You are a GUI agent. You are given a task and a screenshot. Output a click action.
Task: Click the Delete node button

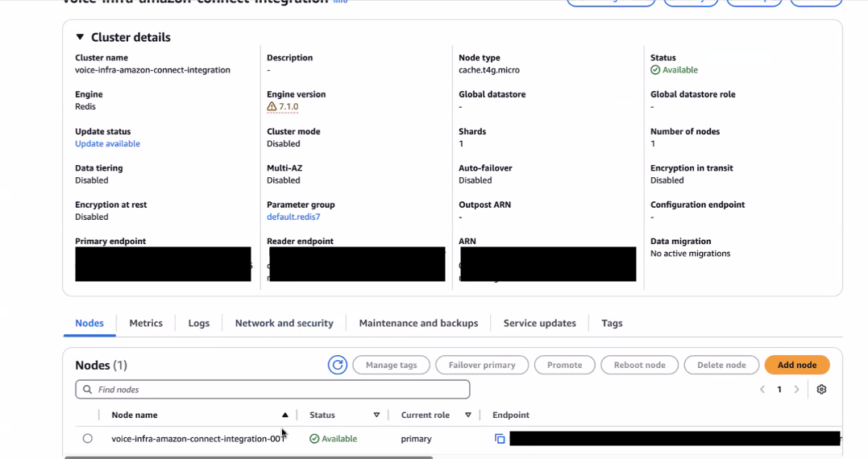tap(721, 365)
